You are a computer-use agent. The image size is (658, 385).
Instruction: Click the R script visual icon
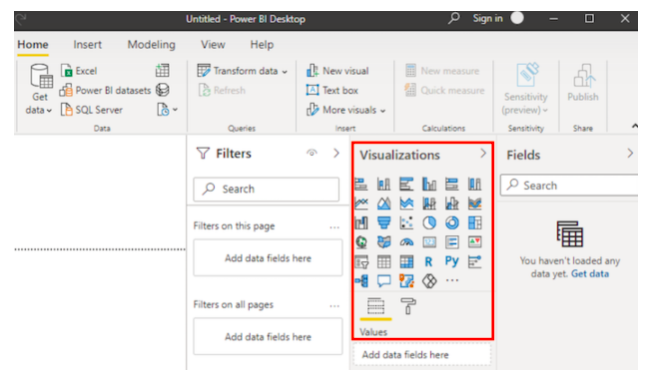pos(428,262)
